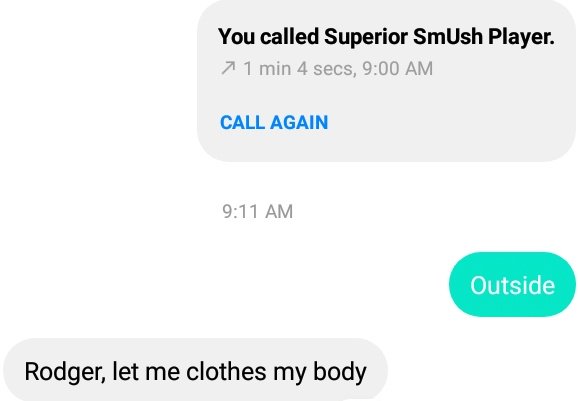Select the Rodger, let me clothes message
Viewport: 578px width, 401px height.
(x=195, y=370)
